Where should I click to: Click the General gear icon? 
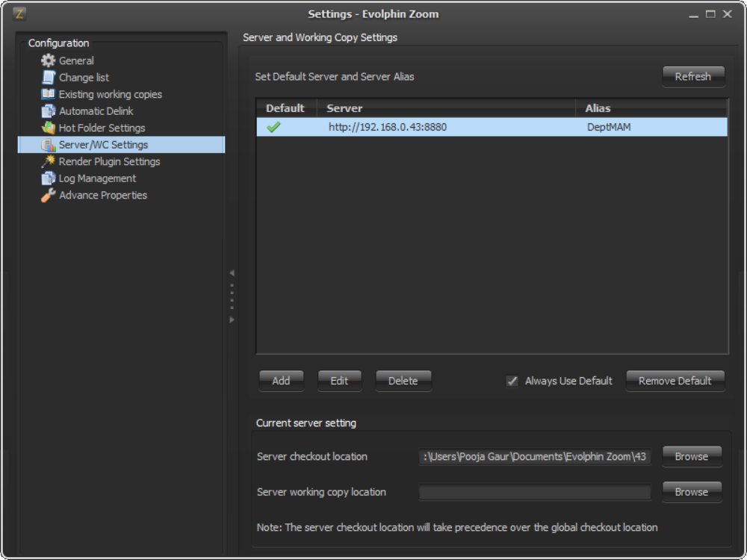tap(48, 60)
